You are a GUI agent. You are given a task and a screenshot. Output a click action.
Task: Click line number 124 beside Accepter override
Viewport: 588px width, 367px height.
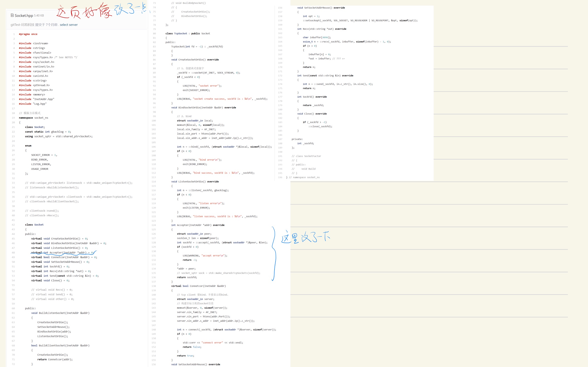(154, 225)
